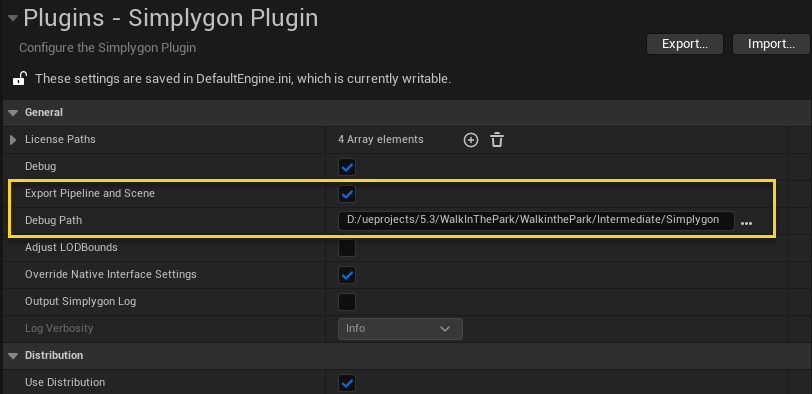Click the DefaultEngine.ini writable notice
The width and height of the screenshot is (812, 394).
tap(243, 79)
